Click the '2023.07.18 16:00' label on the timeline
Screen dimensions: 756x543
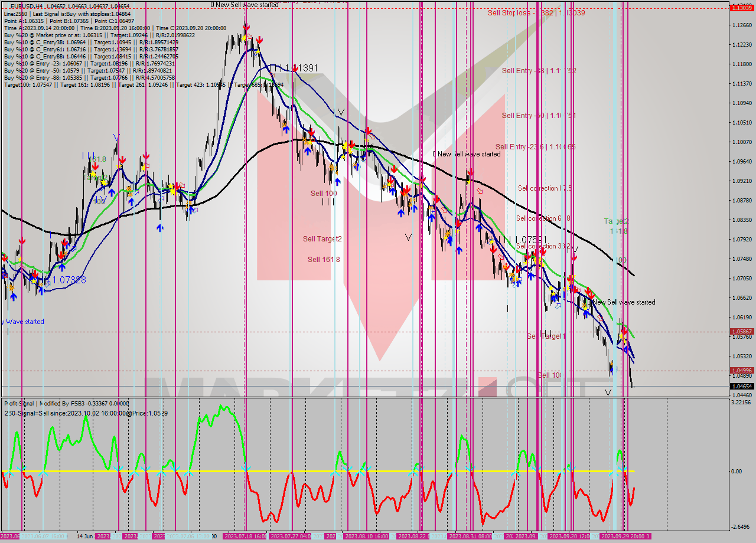(x=244, y=536)
